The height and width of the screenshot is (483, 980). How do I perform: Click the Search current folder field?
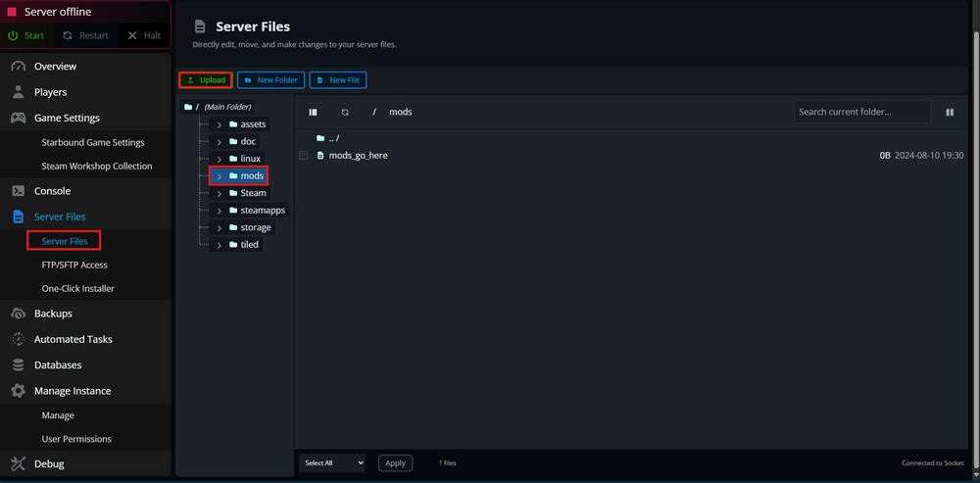point(861,112)
